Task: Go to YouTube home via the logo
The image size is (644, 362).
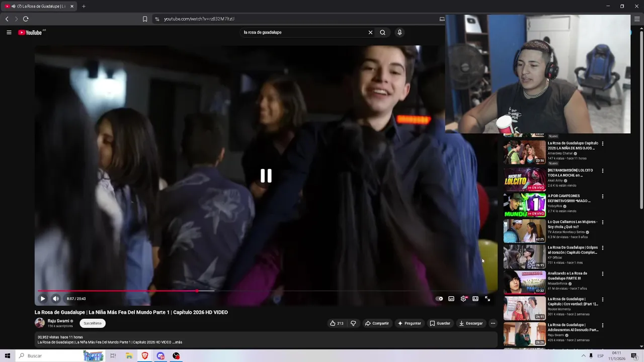Action: tap(31, 32)
